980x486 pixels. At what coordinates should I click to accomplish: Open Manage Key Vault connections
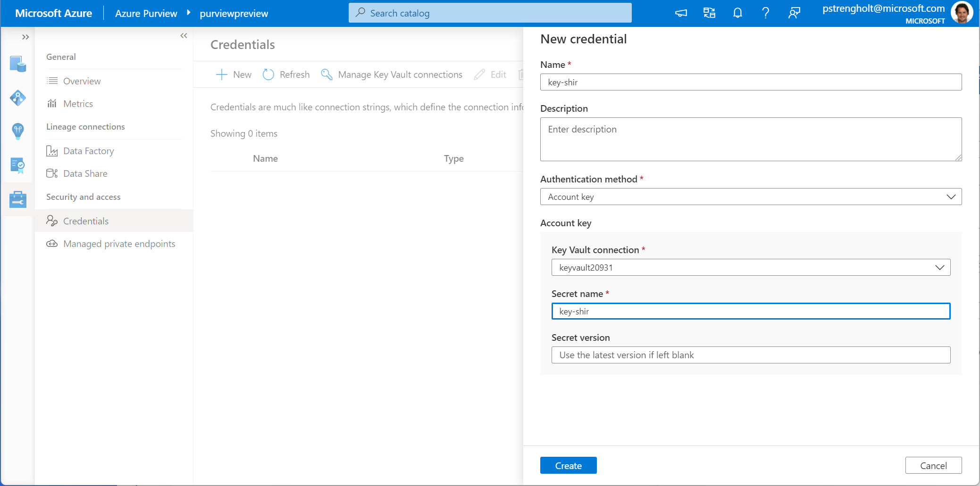[392, 74]
